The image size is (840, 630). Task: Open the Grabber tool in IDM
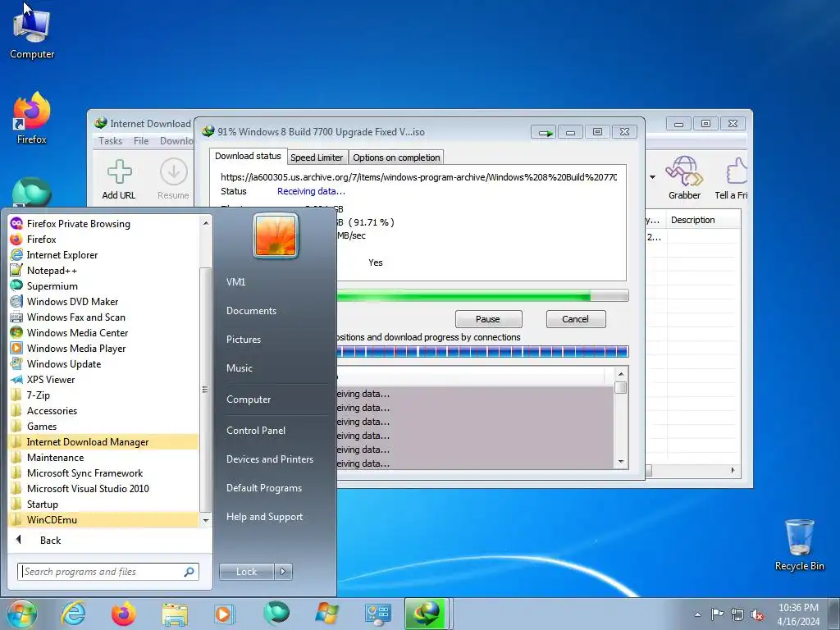(684, 178)
